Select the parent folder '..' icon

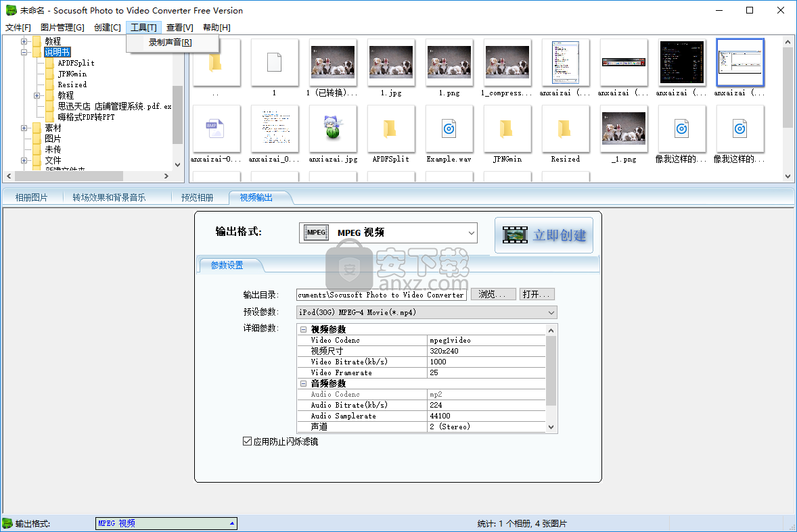pos(216,62)
